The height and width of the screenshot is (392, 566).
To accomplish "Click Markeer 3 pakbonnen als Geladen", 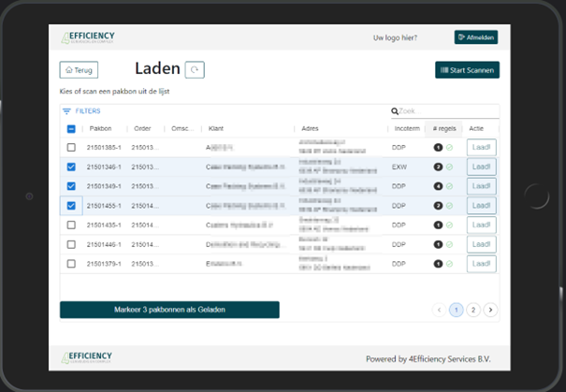I will coord(169,310).
